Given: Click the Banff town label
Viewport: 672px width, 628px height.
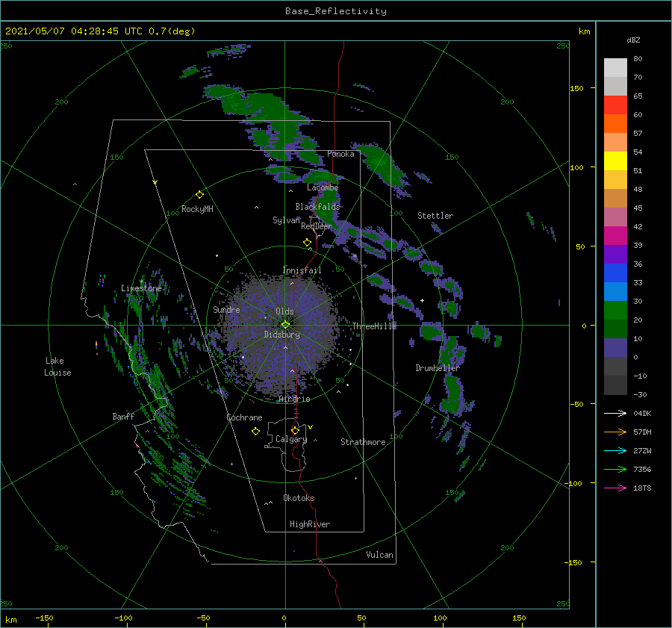Looking at the screenshot, I should click(x=123, y=416).
